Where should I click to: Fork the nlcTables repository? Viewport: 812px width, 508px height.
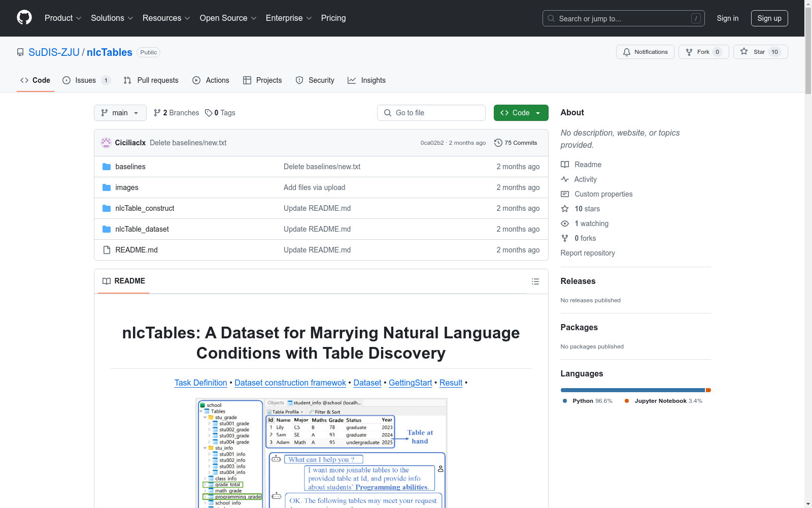pos(703,52)
